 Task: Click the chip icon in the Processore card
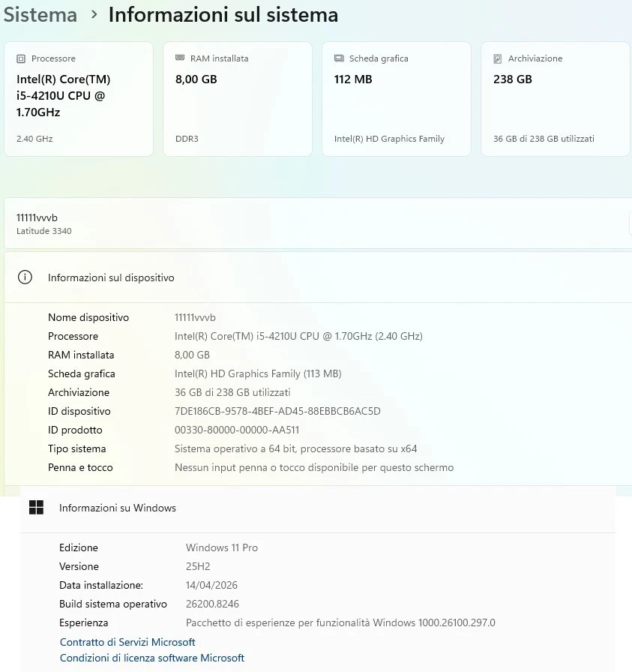click(x=21, y=58)
